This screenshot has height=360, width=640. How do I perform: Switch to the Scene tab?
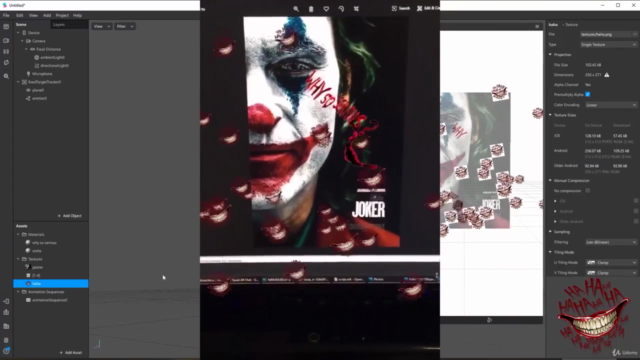[x=21, y=24]
